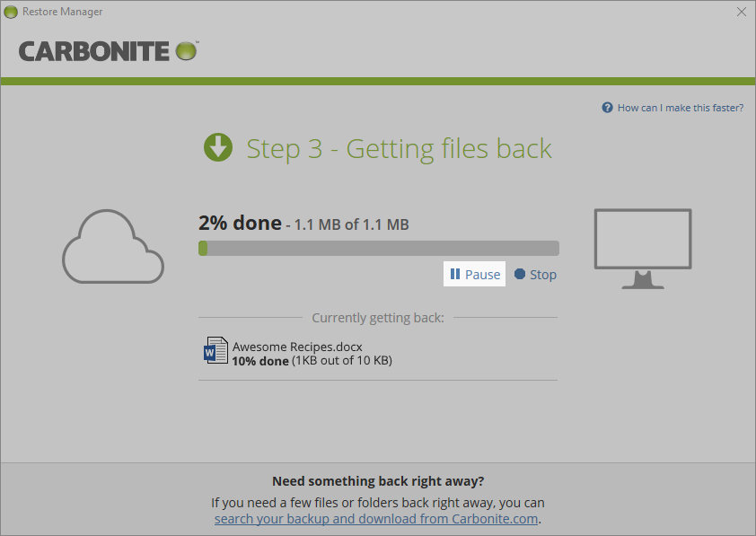Click the blue question mark help icon
The width and height of the screenshot is (756, 536).
coord(606,107)
